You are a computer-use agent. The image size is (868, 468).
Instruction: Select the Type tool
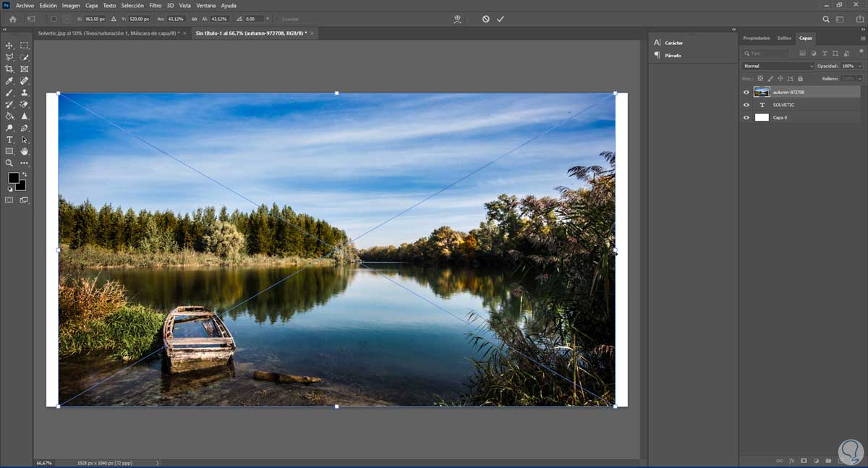pyautogui.click(x=9, y=140)
